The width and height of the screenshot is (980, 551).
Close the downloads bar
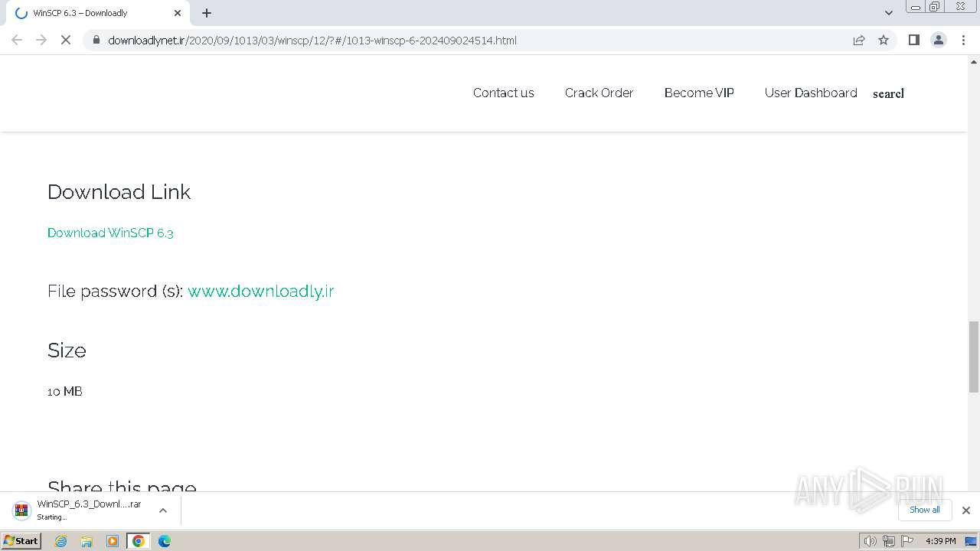966,510
